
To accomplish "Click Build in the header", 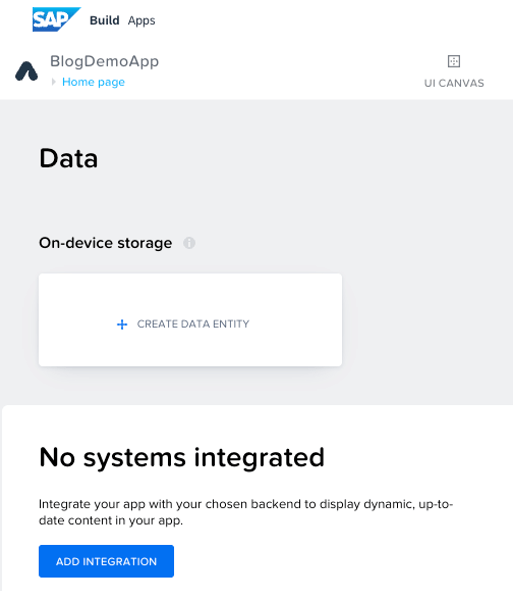I will point(104,20).
